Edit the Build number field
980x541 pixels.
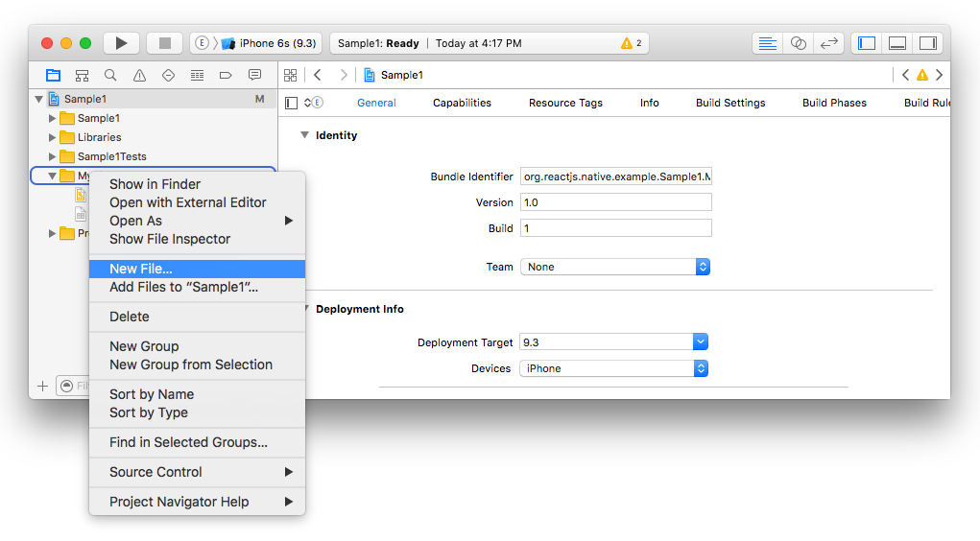click(x=615, y=228)
